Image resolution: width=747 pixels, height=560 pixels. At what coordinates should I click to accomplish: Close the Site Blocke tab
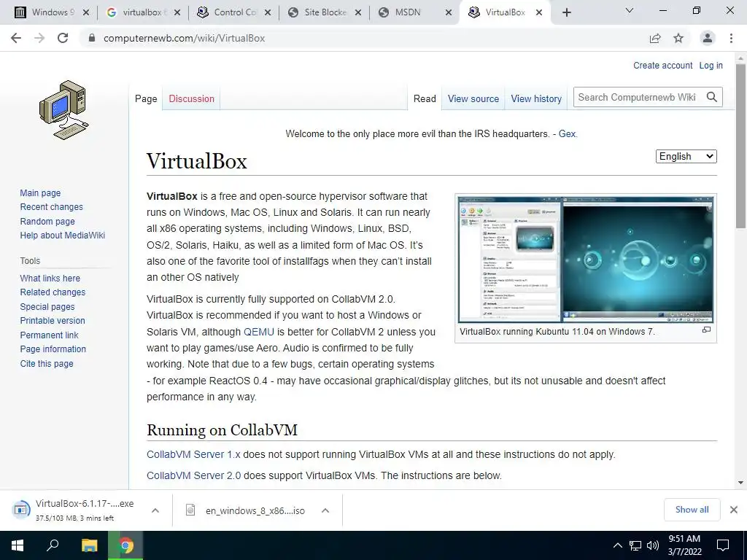[x=358, y=12]
